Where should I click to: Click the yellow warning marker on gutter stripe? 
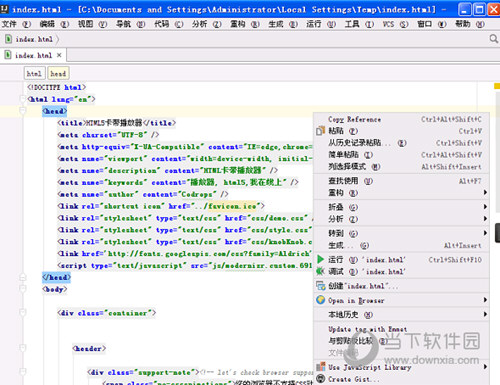tap(497, 86)
